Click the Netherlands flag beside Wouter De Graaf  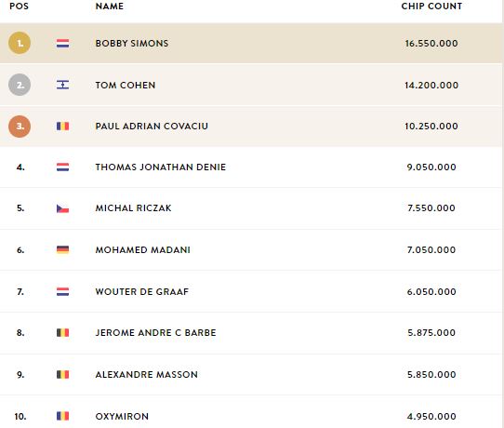62,291
